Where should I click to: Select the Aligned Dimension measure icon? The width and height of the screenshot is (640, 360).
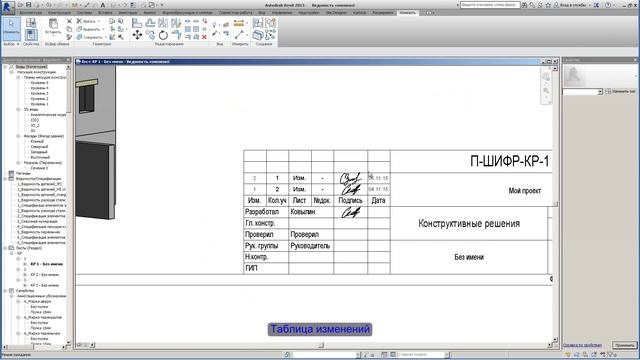coord(239,23)
